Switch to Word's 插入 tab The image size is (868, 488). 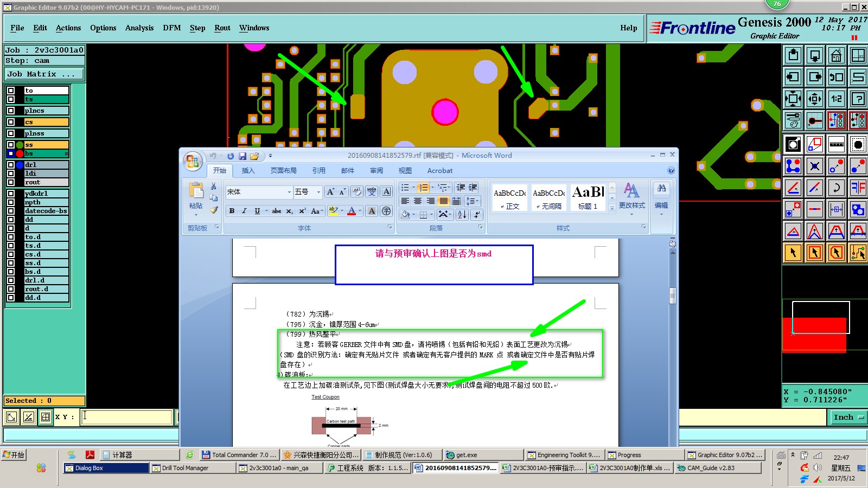click(248, 170)
